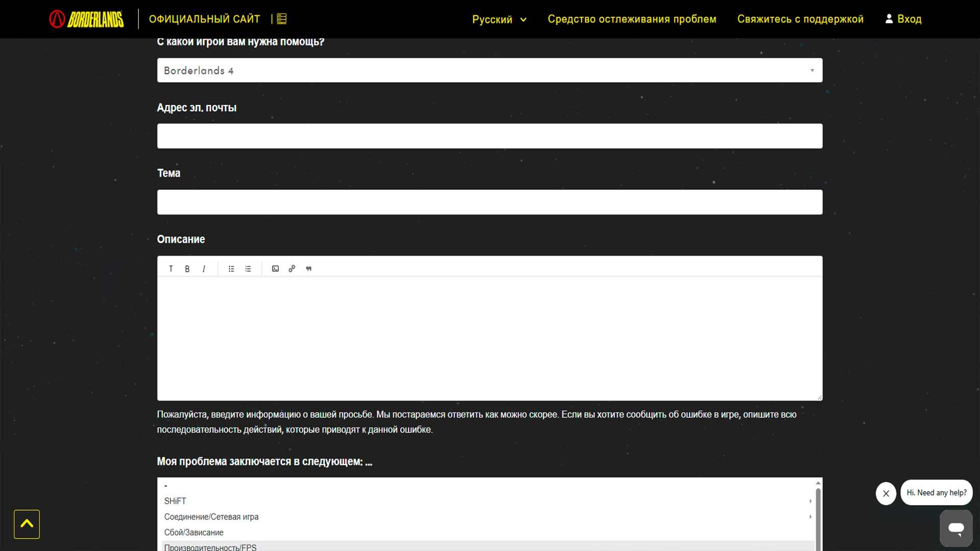The height and width of the screenshot is (551, 980).
Task: Insert a numbered list
Action: click(248, 269)
